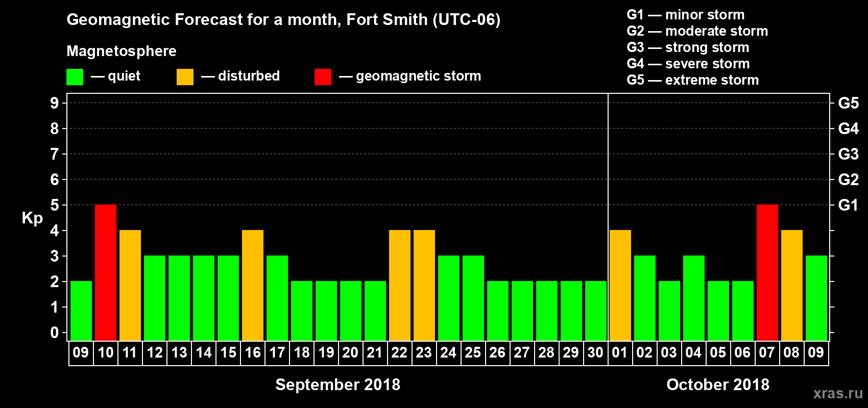Click the 'G3 — strong storm' legend text

[x=688, y=47]
